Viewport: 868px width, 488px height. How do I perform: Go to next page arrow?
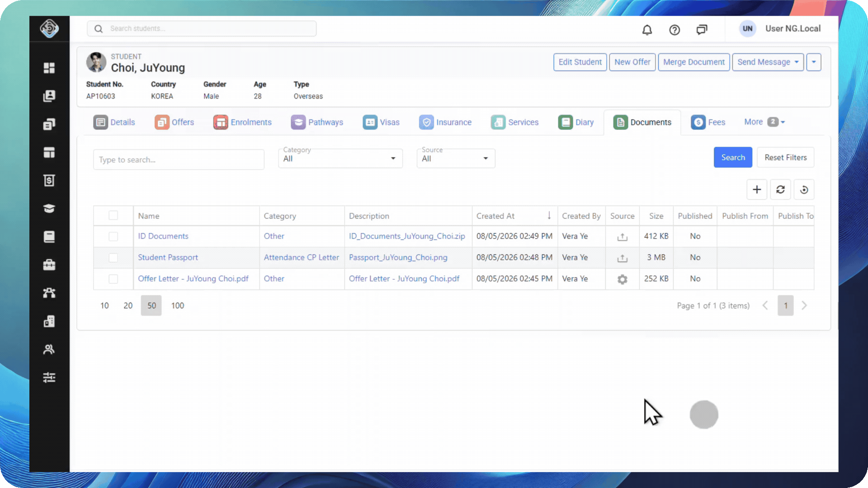(804, 305)
